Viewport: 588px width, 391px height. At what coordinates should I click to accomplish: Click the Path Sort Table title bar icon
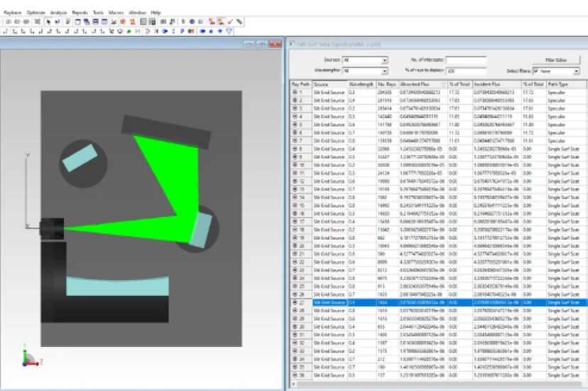pyautogui.click(x=292, y=44)
